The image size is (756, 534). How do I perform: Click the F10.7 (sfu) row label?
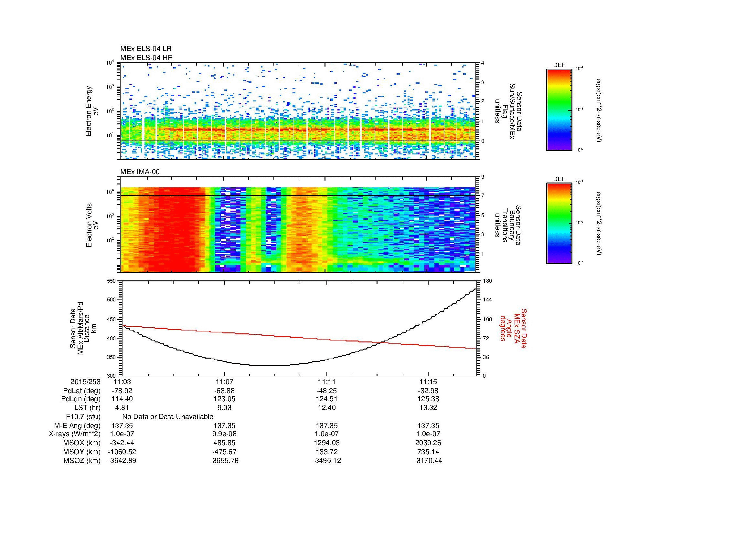point(83,417)
